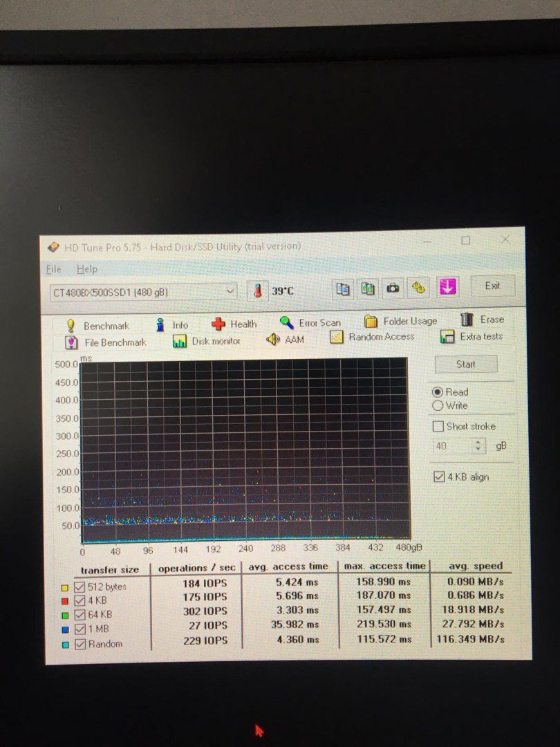The height and width of the screenshot is (747, 560).
Task: Click the short stroke spinner arrows
Action: click(x=479, y=446)
